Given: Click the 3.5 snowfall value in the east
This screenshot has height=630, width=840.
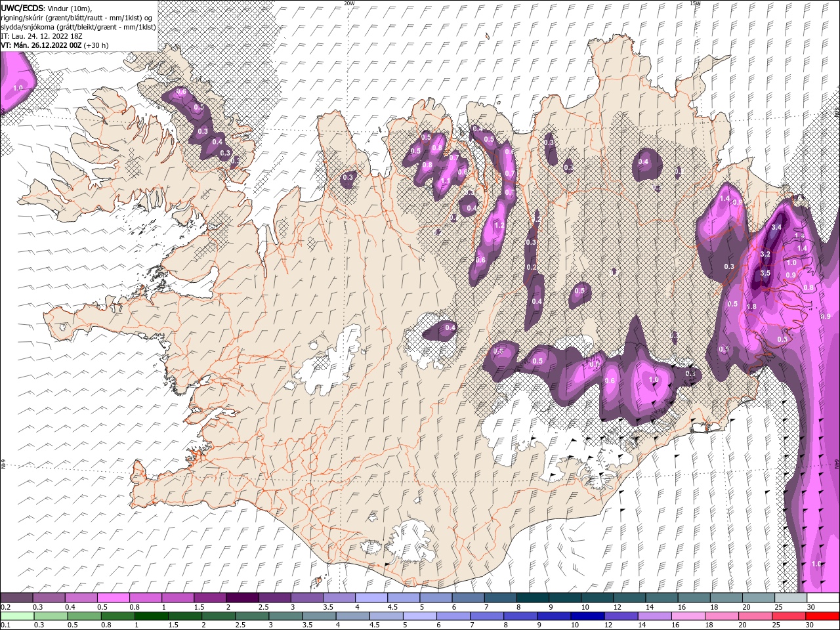Looking at the screenshot, I should [x=765, y=273].
